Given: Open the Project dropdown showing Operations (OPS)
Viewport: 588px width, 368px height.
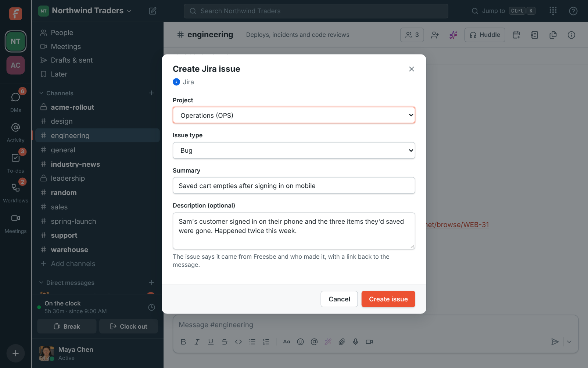Looking at the screenshot, I should click(x=294, y=115).
